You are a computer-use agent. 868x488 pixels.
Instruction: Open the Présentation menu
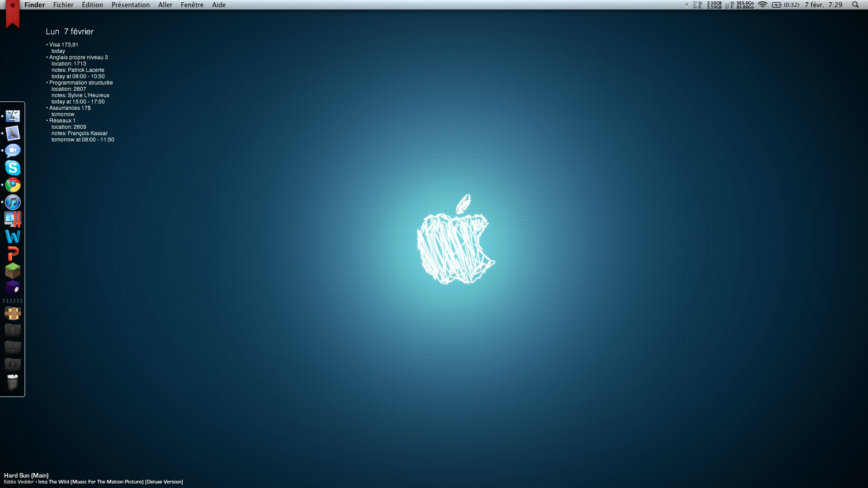coord(130,5)
